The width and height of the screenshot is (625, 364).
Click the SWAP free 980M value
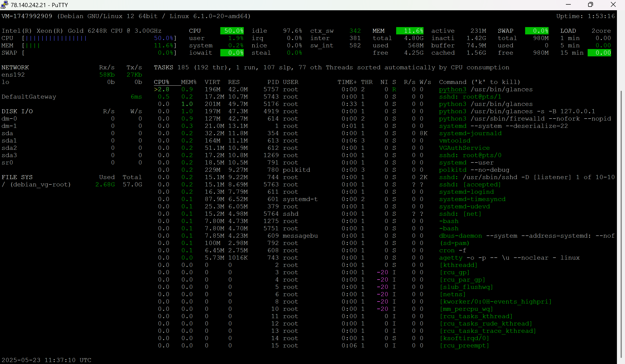(541, 53)
